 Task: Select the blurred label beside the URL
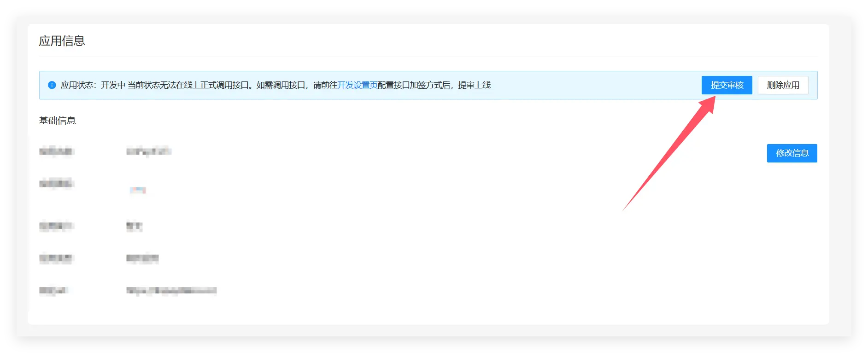coord(53,290)
